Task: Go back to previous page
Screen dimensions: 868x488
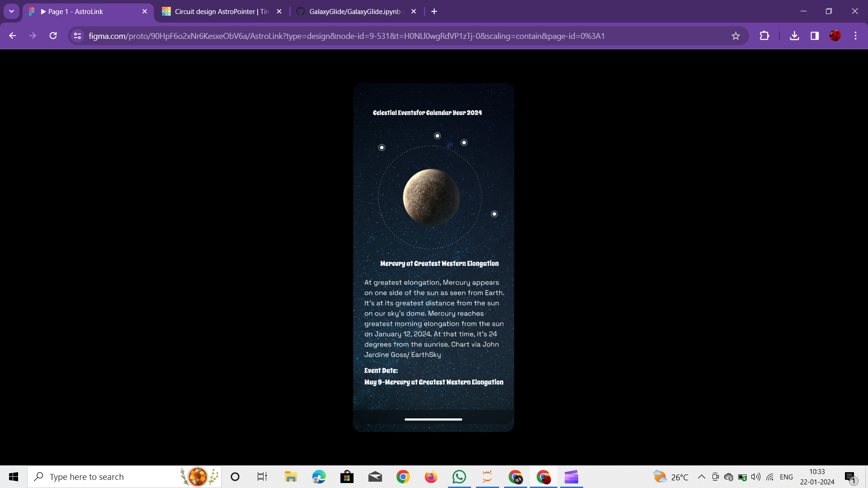Action: click(13, 36)
